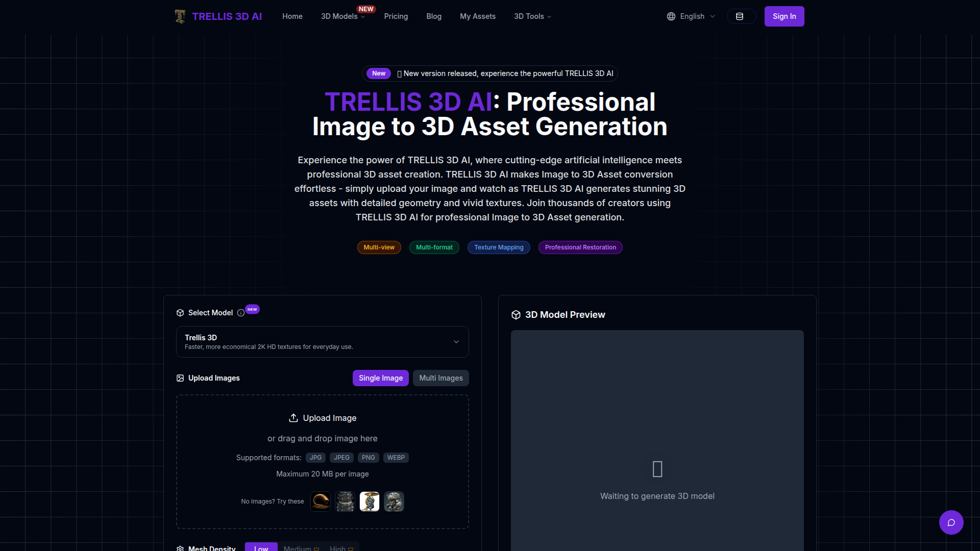The height and width of the screenshot is (551, 980).
Task: Click the cube icon beside 3D Model Preview
Action: point(516,315)
